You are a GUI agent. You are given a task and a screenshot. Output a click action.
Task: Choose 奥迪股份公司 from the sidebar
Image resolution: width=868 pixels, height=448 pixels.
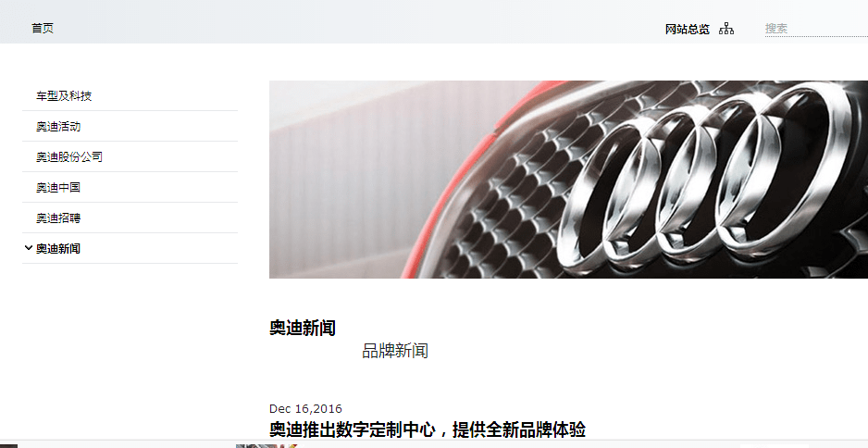[x=69, y=156]
